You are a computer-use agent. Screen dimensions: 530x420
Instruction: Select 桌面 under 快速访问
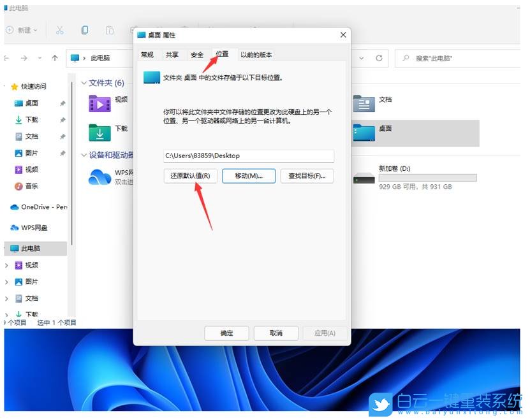tap(31, 103)
